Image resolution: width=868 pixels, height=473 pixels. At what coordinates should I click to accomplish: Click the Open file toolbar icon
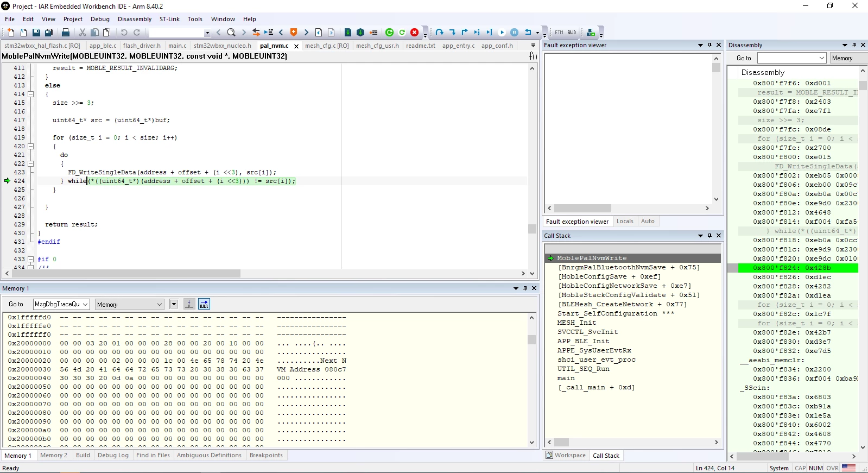(x=23, y=33)
